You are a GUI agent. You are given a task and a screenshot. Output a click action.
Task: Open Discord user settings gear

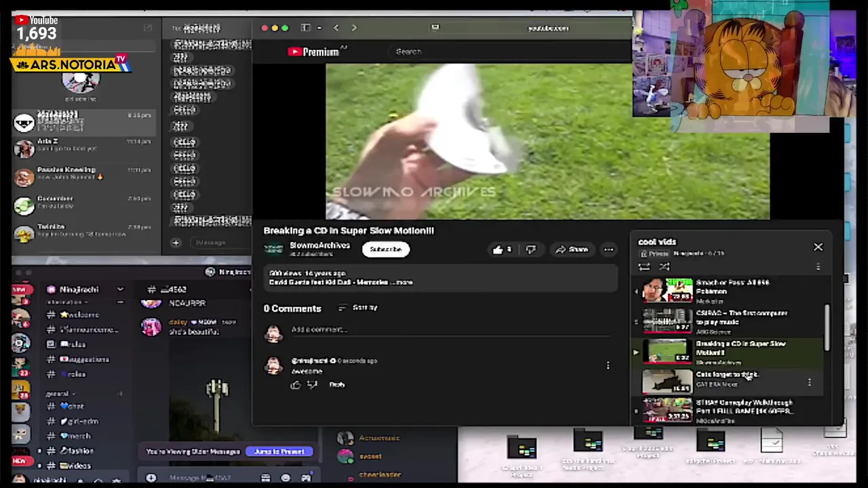[x=117, y=481]
